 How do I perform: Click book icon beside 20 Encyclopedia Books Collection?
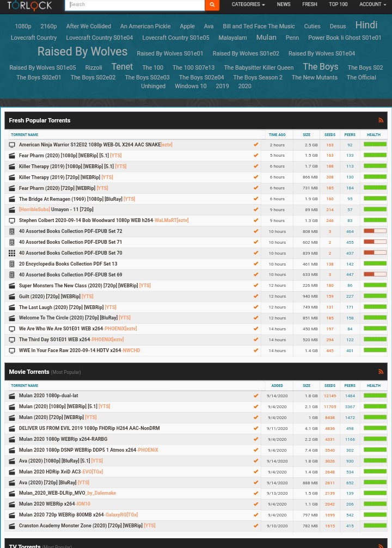tap(12, 264)
